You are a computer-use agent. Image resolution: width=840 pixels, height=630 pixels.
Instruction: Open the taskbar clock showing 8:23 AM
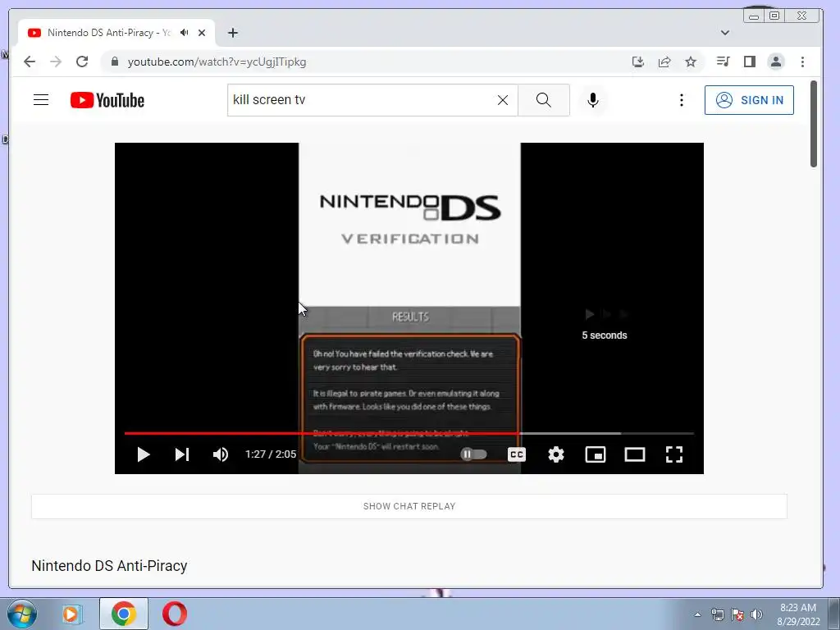pyautogui.click(x=798, y=614)
